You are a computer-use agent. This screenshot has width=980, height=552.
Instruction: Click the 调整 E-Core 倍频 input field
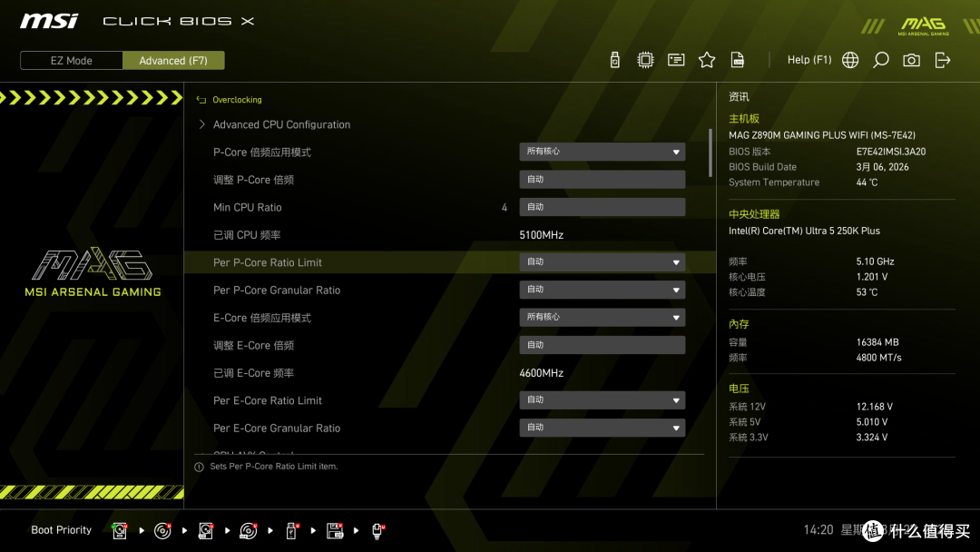pyautogui.click(x=602, y=345)
